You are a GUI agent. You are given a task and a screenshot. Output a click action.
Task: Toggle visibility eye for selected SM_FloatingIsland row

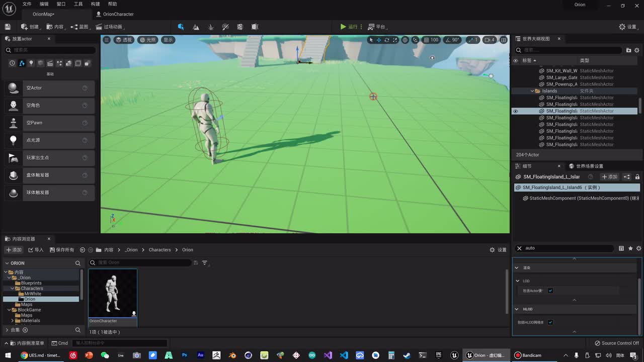[x=515, y=111]
